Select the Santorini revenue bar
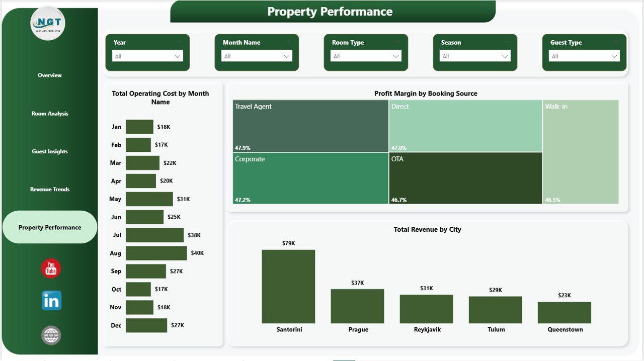This screenshot has height=361, width=644. coord(288,287)
